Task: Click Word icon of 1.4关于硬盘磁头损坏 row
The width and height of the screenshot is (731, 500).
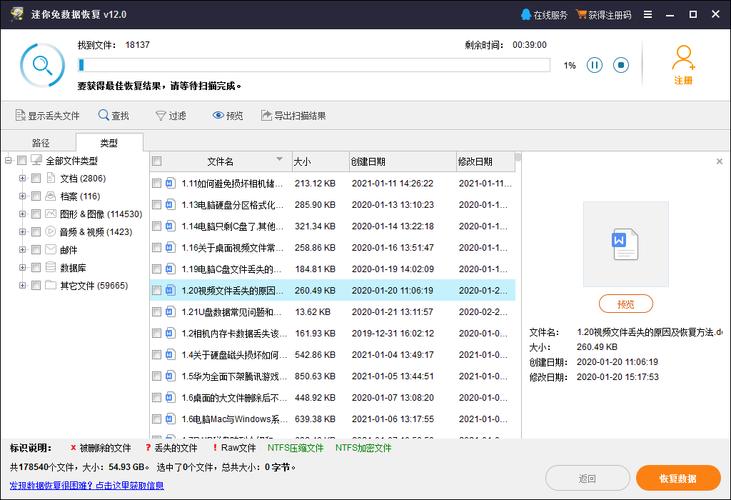Action: pyautogui.click(x=171, y=355)
